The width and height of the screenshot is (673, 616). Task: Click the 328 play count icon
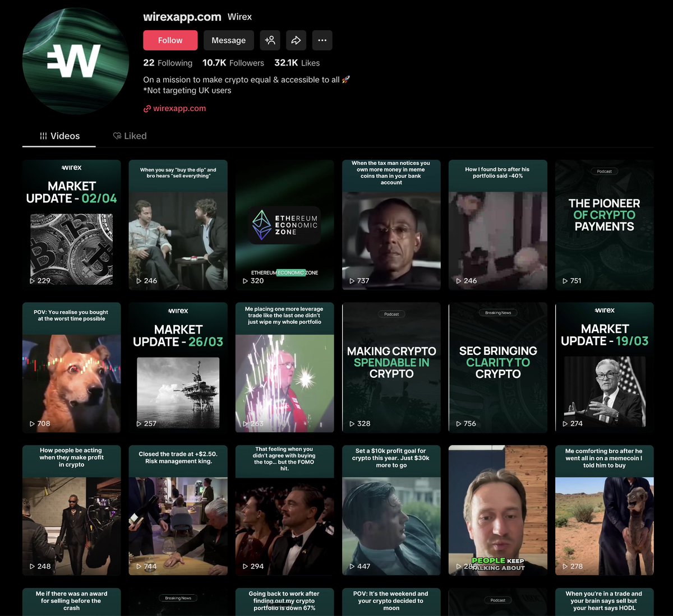click(x=352, y=424)
